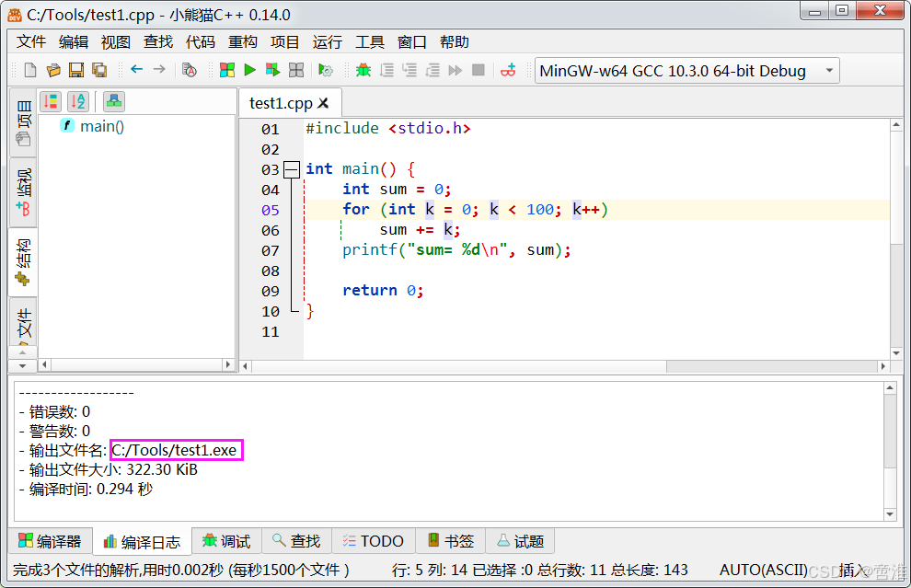This screenshot has width=911, height=588.
Task: Open the 查找 menu
Action: coord(158,41)
